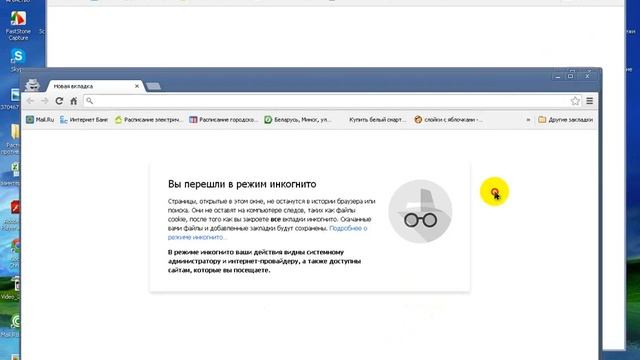Expand the bookmarks overflow chevron

(528, 120)
